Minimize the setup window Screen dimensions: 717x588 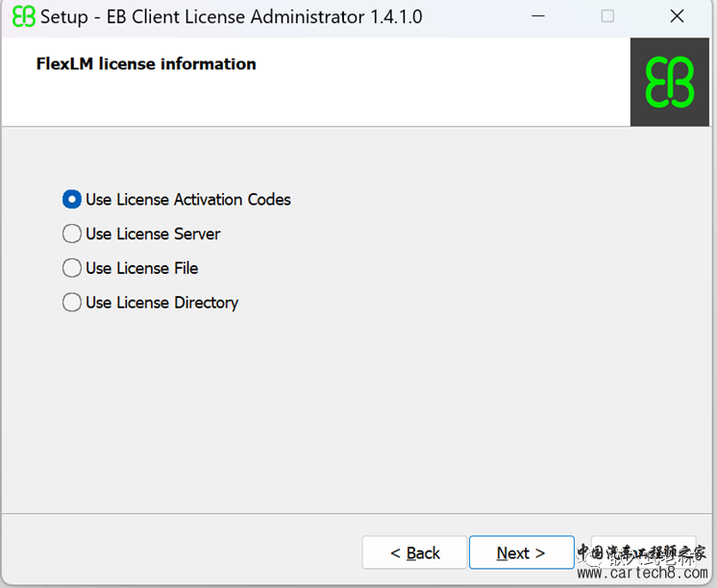pyautogui.click(x=538, y=16)
